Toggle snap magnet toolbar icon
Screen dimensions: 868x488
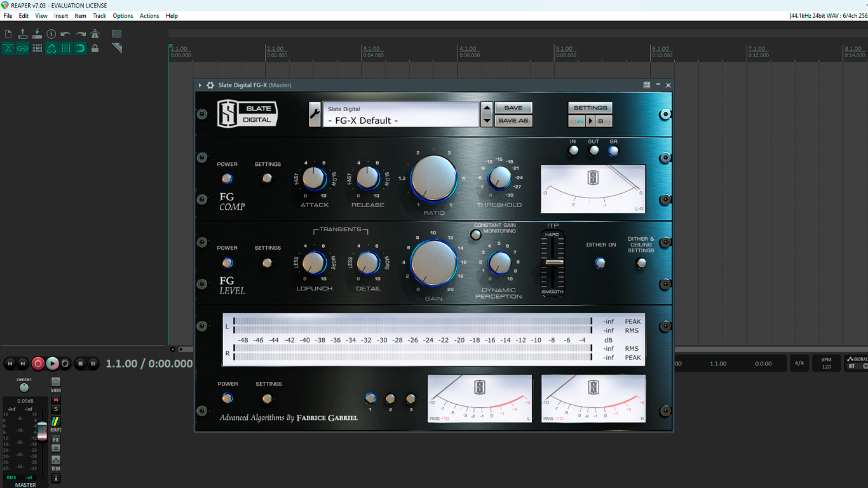(x=81, y=48)
